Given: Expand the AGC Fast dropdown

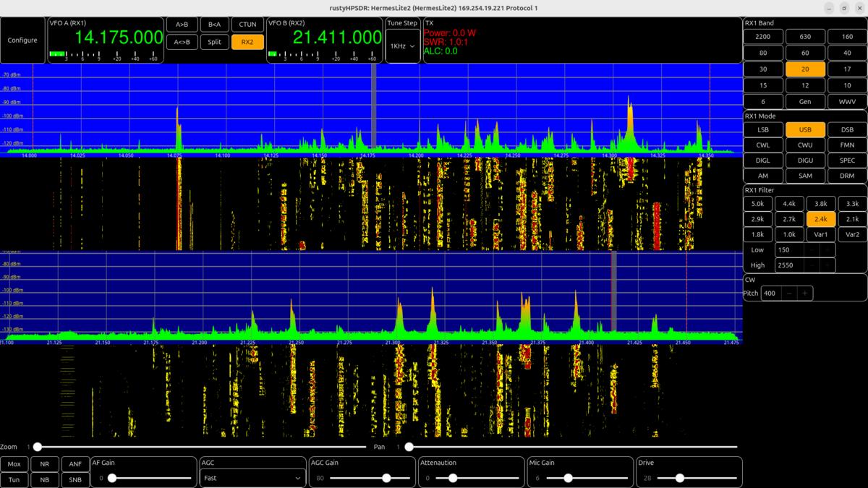Looking at the screenshot, I should click(252, 478).
